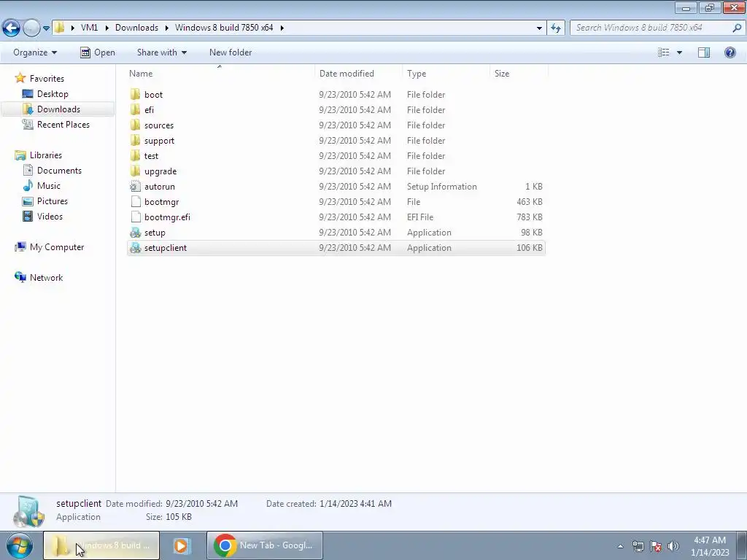Change your view icon button
This screenshot has height=560, width=747.
click(x=664, y=52)
